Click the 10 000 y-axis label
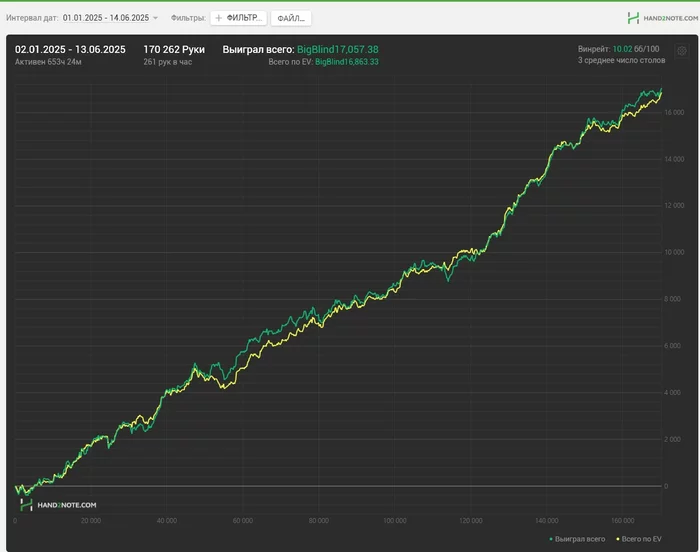The image size is (700, 552). (x=674, y=252)
